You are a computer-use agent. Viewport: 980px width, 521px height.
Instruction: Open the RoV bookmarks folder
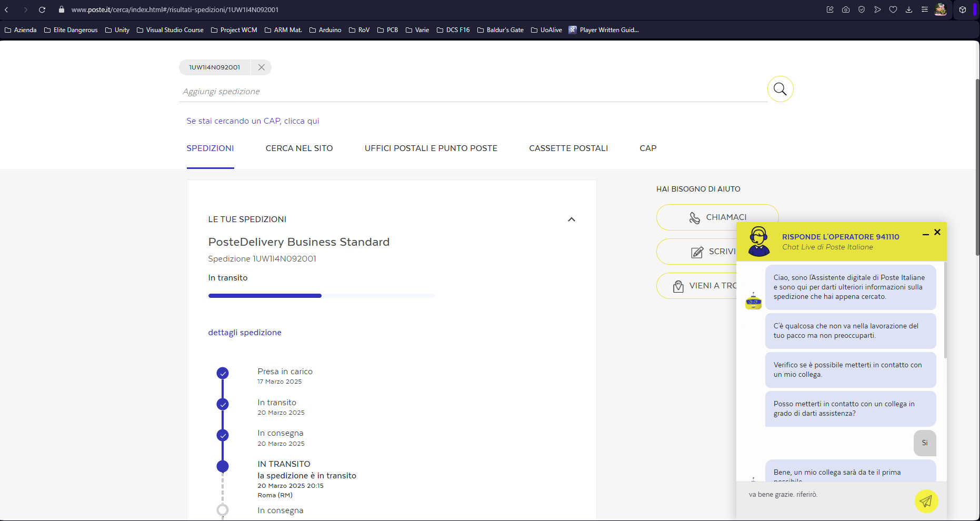pos(359,30)
